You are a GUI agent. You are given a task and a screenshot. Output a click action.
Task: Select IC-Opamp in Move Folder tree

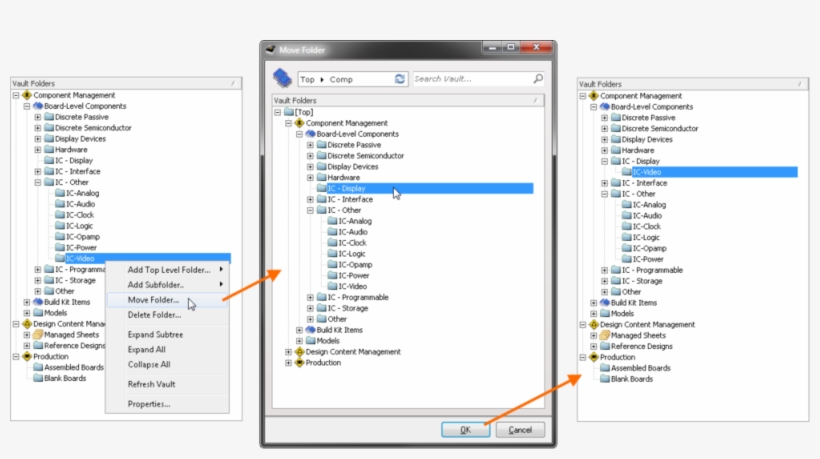(355, 265)
